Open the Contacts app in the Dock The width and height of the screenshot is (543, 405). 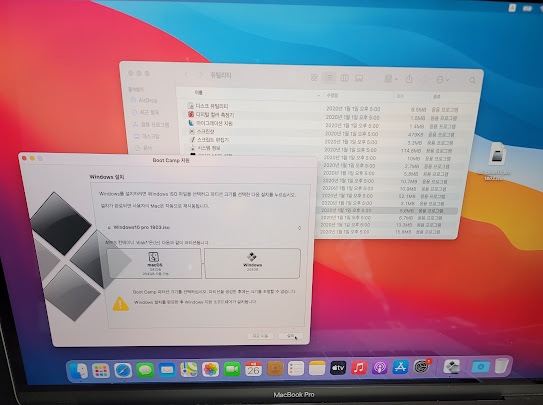click(275, 369)
